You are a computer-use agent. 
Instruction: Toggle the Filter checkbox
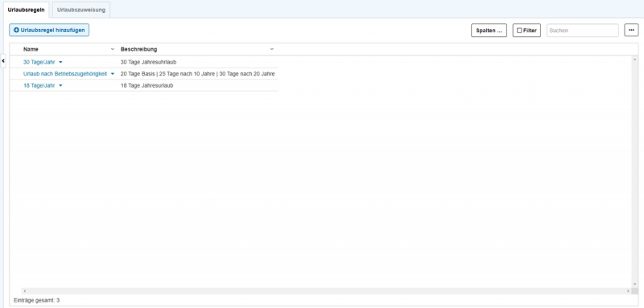519,31
